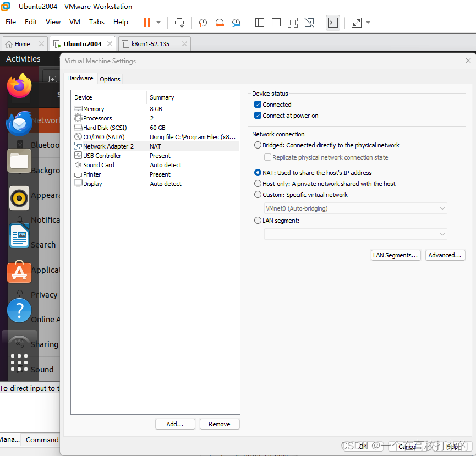Toggle the thumbnail bar view

pyautogui.click(x=276, y=23)
